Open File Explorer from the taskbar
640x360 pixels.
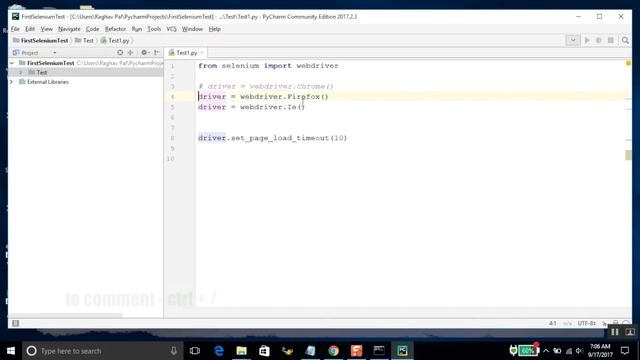tap(242, 351)
